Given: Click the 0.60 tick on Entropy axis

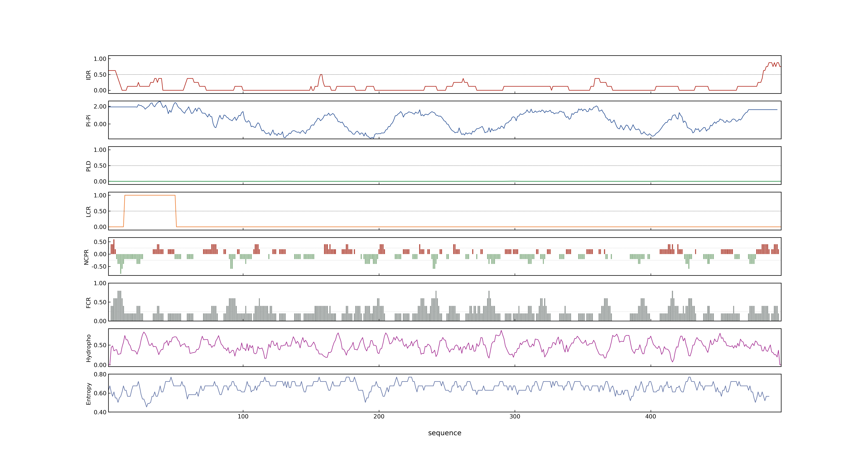Looking at the screenshot, I should click(100, 393).
